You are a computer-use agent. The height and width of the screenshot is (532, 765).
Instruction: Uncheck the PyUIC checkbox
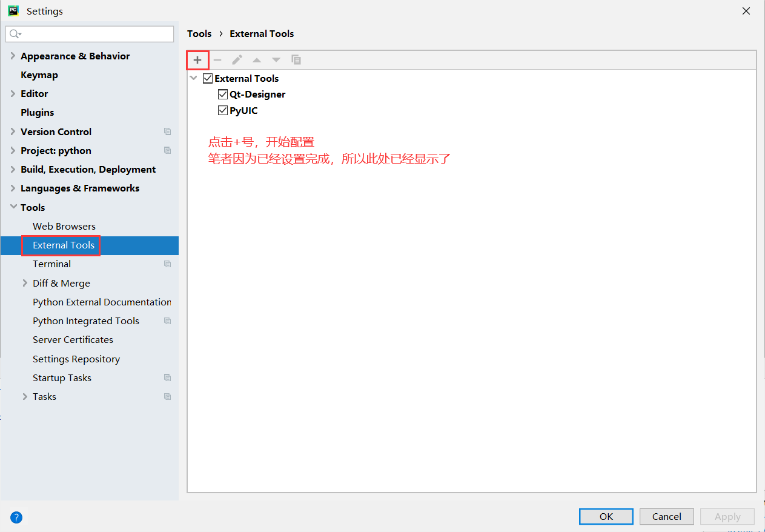tap(223, 110)
